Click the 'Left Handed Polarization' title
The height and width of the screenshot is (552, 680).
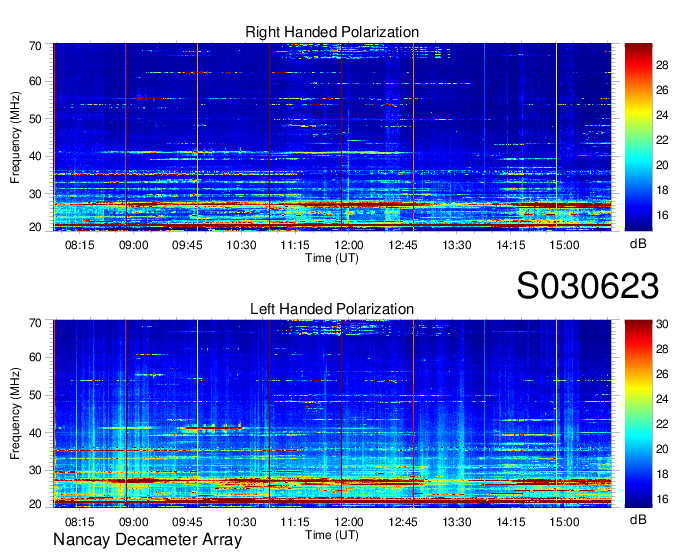(x=332, y=309)
